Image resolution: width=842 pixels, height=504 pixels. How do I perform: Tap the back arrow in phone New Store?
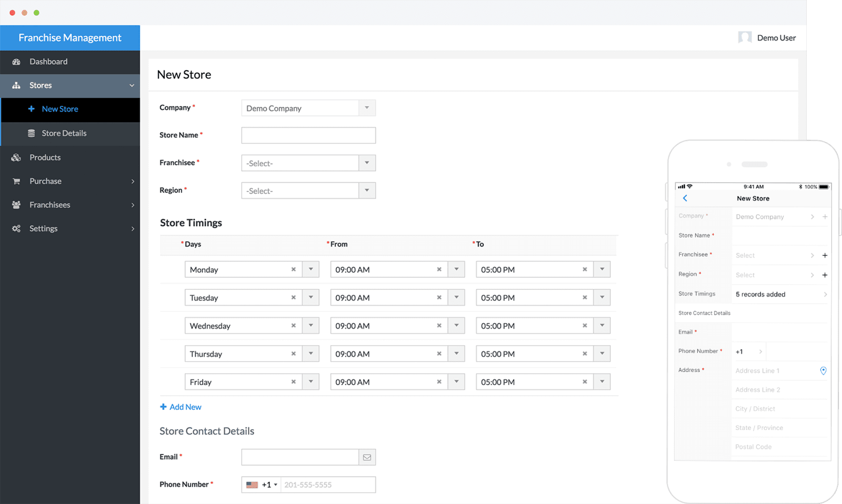(x=685, y=198)
